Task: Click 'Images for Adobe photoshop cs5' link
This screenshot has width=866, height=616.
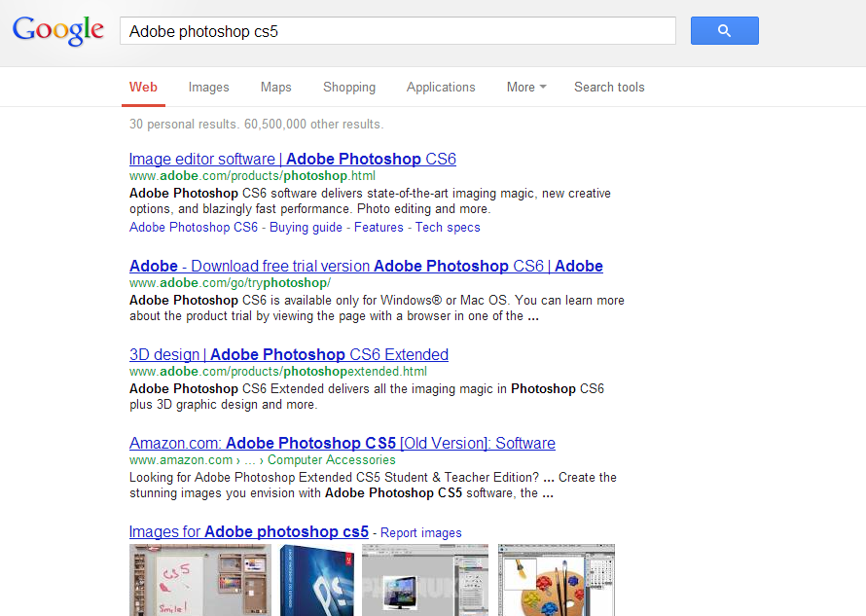Action: click(x=248, y=531)
